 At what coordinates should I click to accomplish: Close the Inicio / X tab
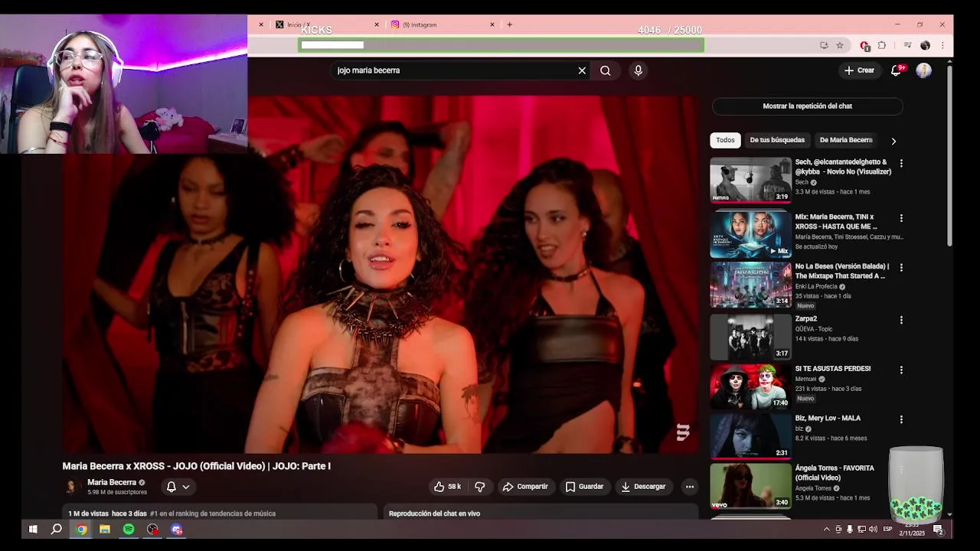pyautogui.click(x=377, y=24)
